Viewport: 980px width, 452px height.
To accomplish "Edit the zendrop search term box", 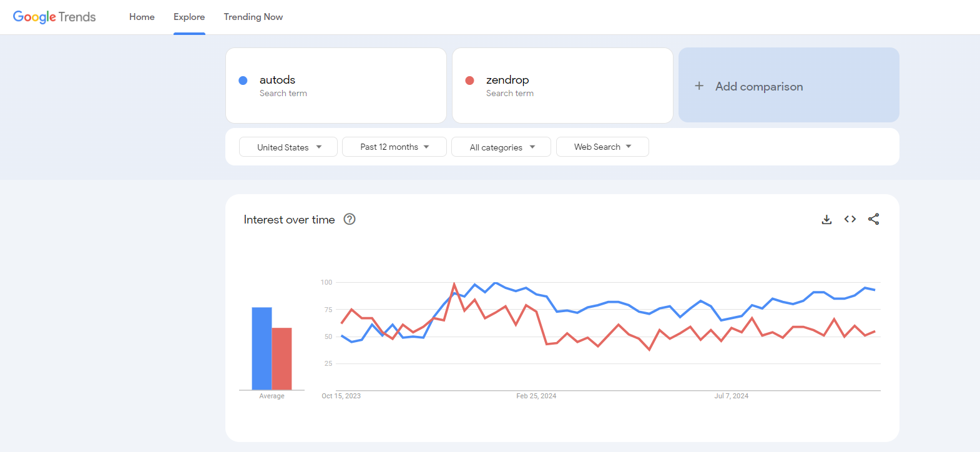I will click(562, 86).
